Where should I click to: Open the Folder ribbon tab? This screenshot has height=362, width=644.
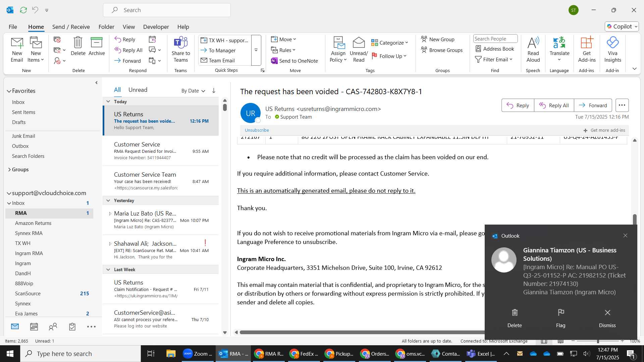point(106,27)
